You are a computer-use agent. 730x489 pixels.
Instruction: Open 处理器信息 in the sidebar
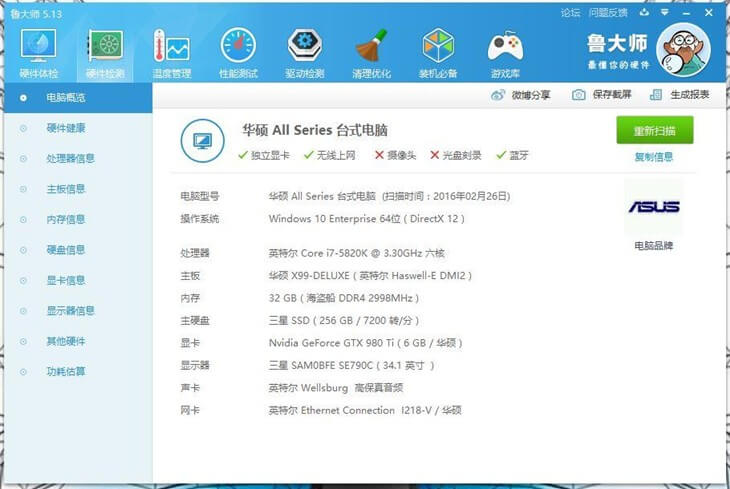click(71, 158)
